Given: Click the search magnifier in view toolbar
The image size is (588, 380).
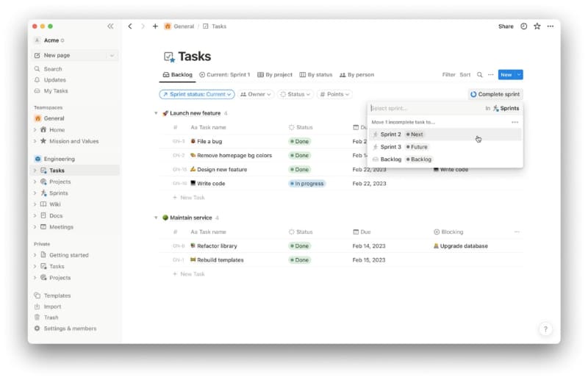Looking at the screenshot, I should (x=480, y=75).
